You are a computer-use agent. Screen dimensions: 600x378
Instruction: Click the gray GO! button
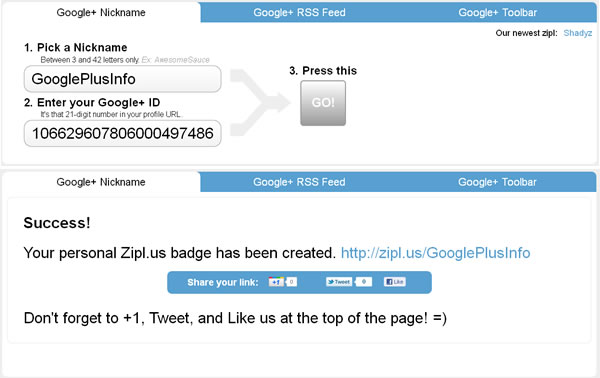pos(323,103)
